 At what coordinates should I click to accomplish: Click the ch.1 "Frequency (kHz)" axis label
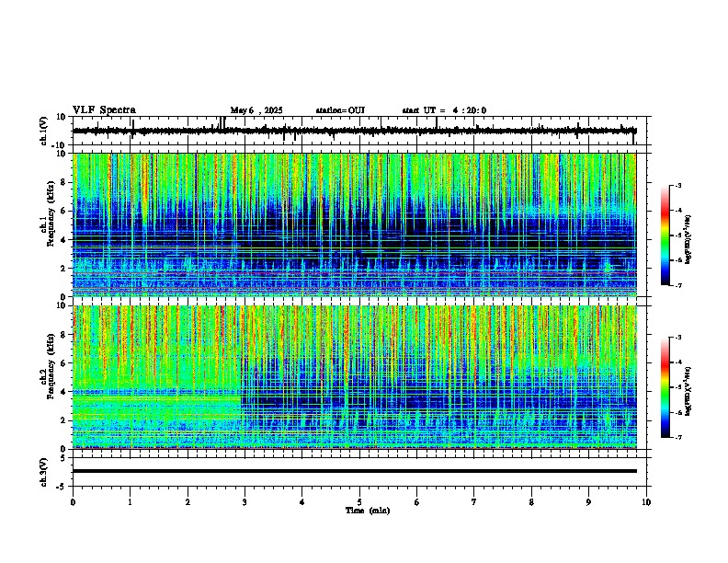click(51, 214)
